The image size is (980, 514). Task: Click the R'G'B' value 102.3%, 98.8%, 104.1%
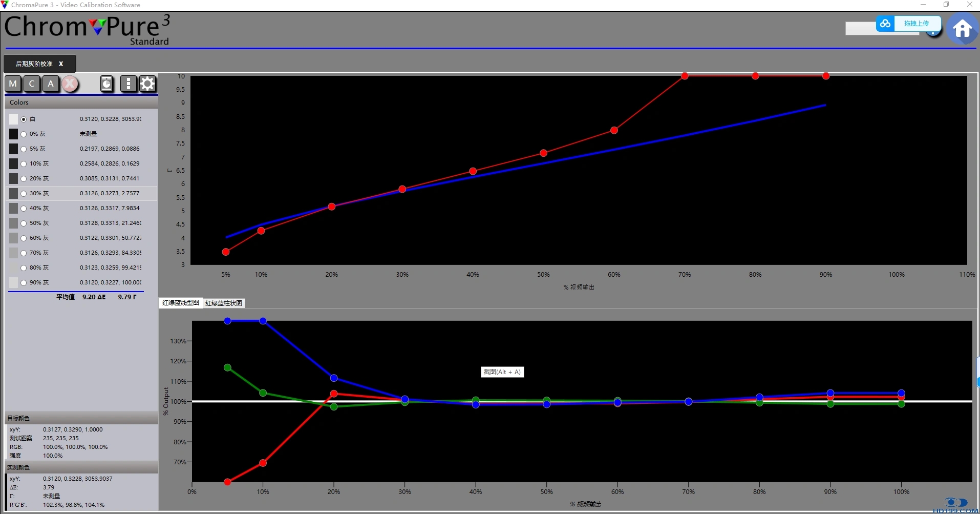pos(74,505)
